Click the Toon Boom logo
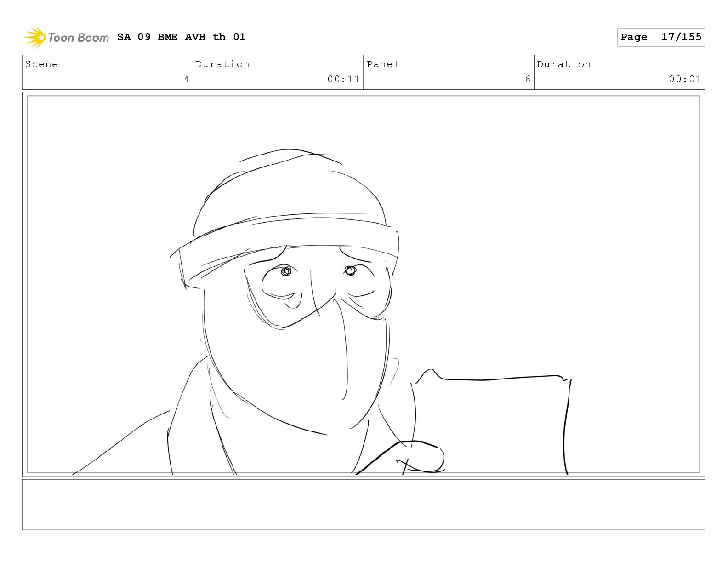The image size is (728, 563). [x=67, y=37]
